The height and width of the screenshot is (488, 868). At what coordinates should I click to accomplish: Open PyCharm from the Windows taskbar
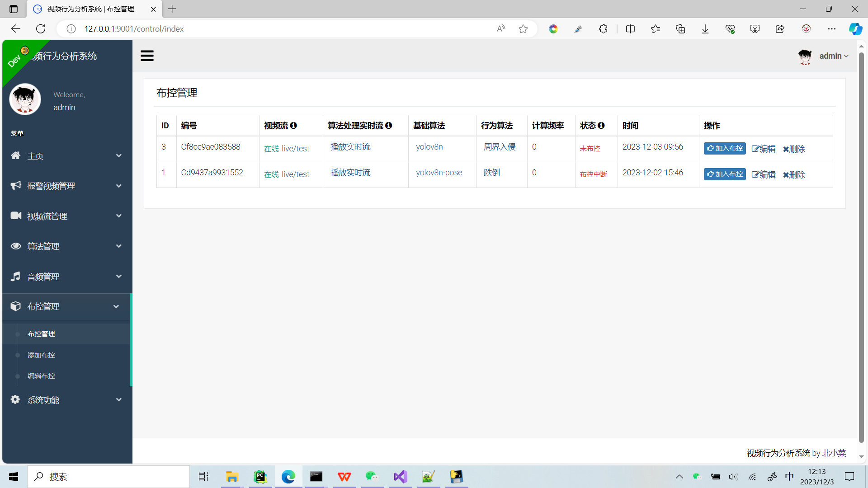tap(260, 477)
